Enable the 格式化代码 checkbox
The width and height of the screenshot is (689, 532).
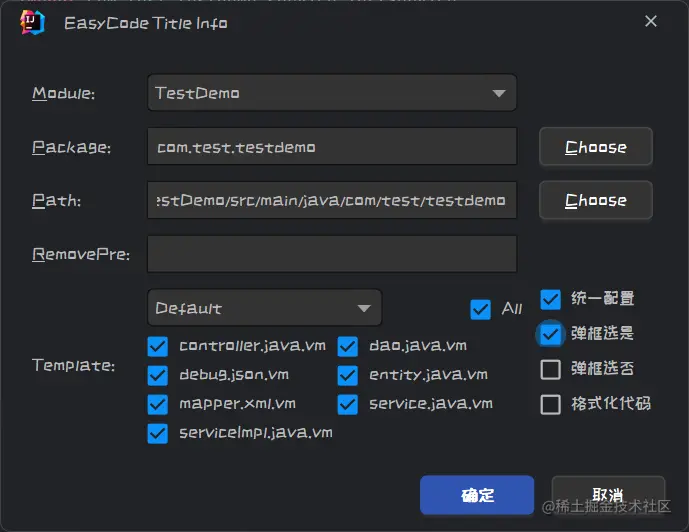click(x=550, y=404)
